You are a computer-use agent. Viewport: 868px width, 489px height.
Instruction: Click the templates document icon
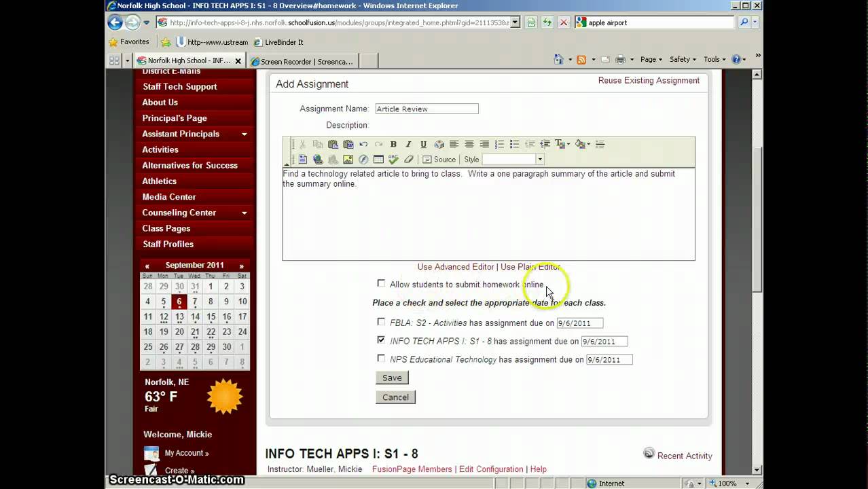click(x=303, y=160)
